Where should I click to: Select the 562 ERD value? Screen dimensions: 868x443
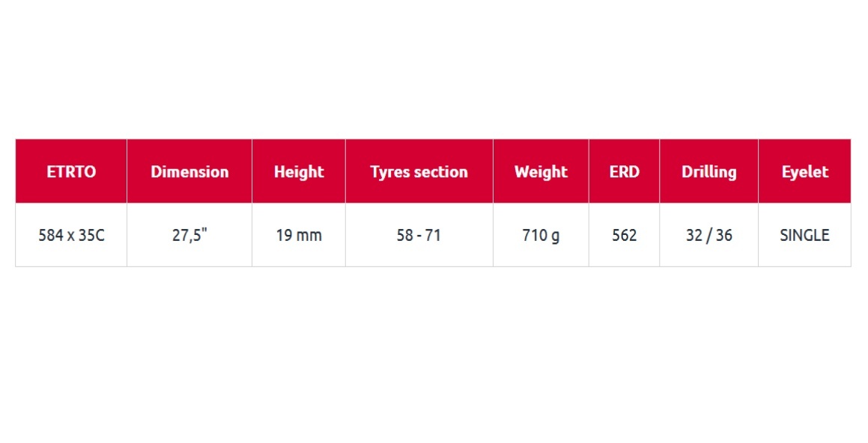625,235
